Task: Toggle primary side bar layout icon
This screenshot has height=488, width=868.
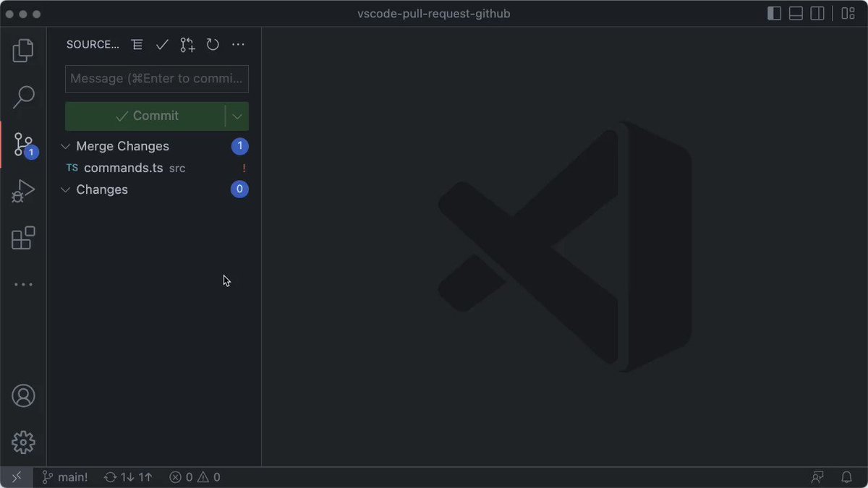Action: 774,14
